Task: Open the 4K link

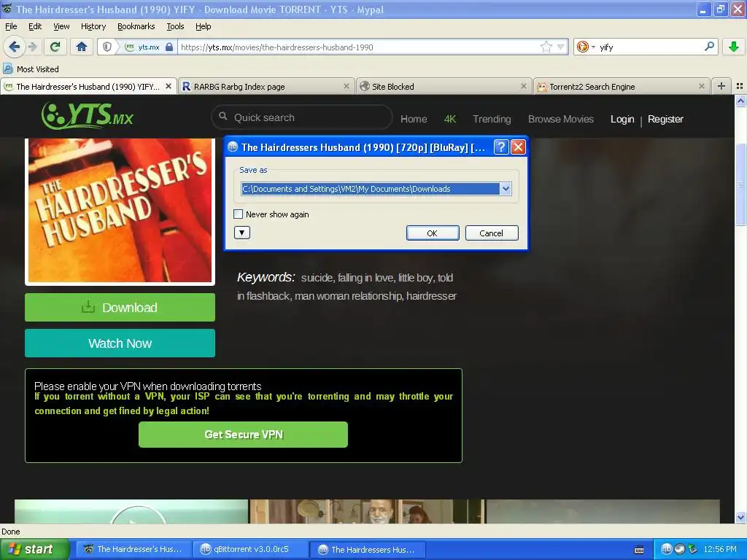Action: [x=449, y=119]
